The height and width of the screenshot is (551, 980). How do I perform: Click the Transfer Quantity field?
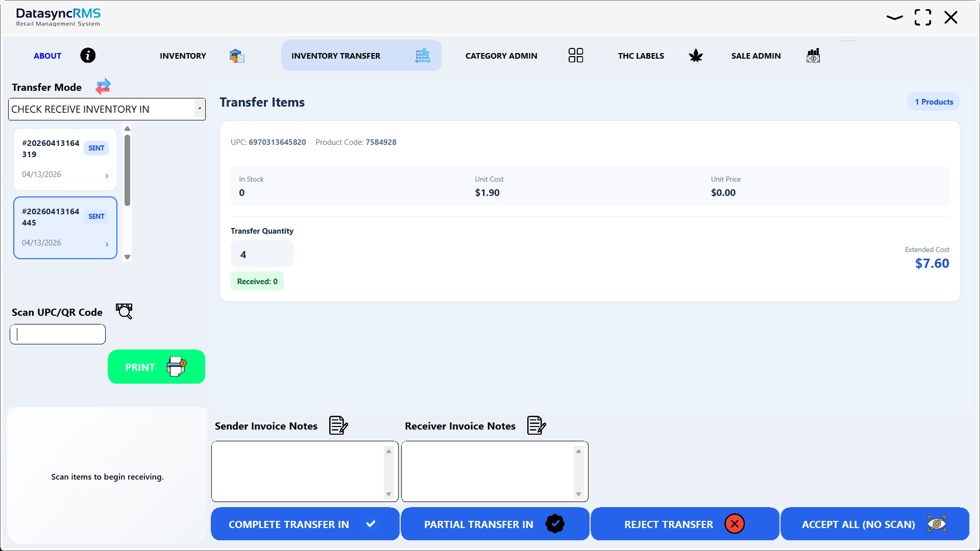pyautogui.click(x=262, y=254)
